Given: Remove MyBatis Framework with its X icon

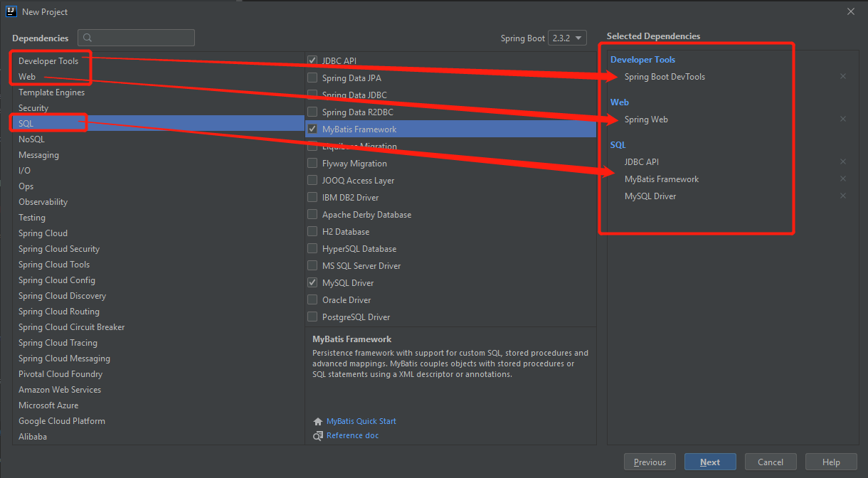Looking at the screenshot, I should (843, 179).
